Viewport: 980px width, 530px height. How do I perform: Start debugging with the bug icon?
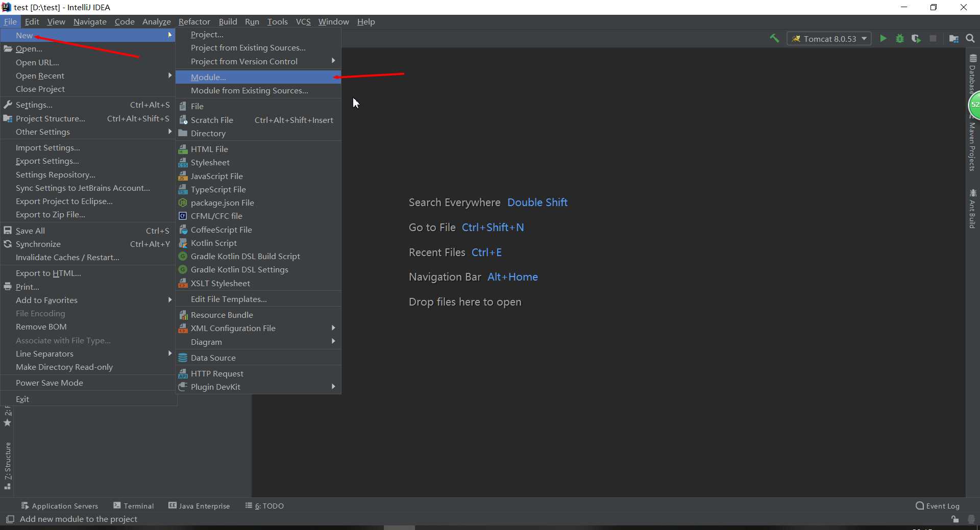click(x=900, y=39)
